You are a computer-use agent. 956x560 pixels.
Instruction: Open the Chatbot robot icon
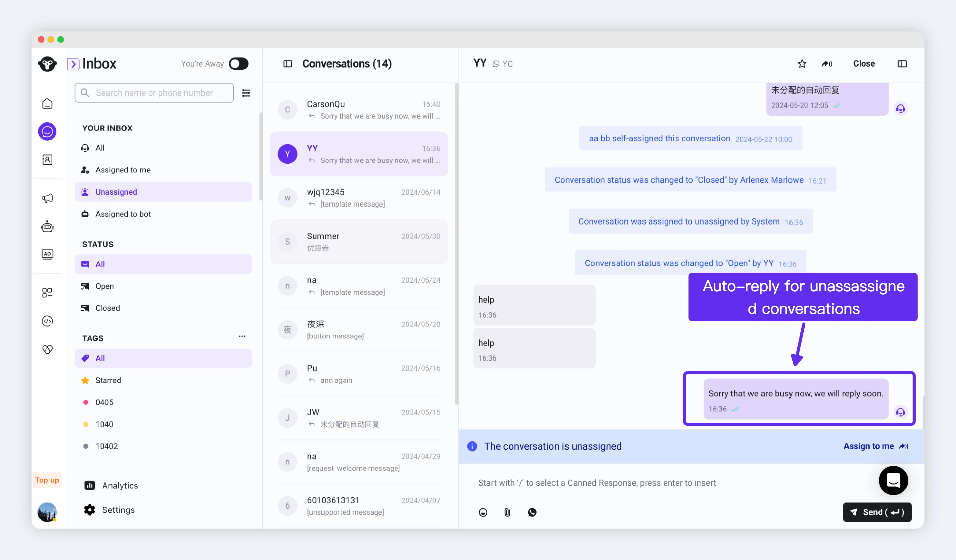coord(47,227)
